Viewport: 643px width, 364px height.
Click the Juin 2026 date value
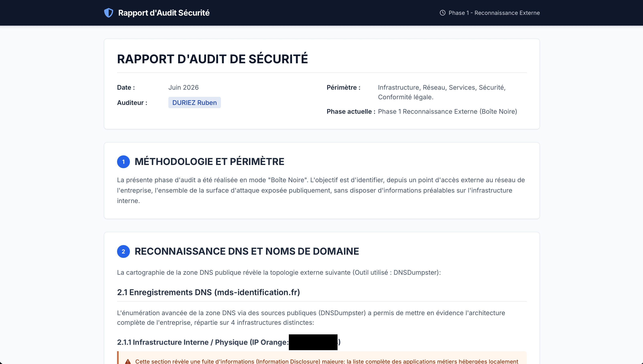[183, 87]
